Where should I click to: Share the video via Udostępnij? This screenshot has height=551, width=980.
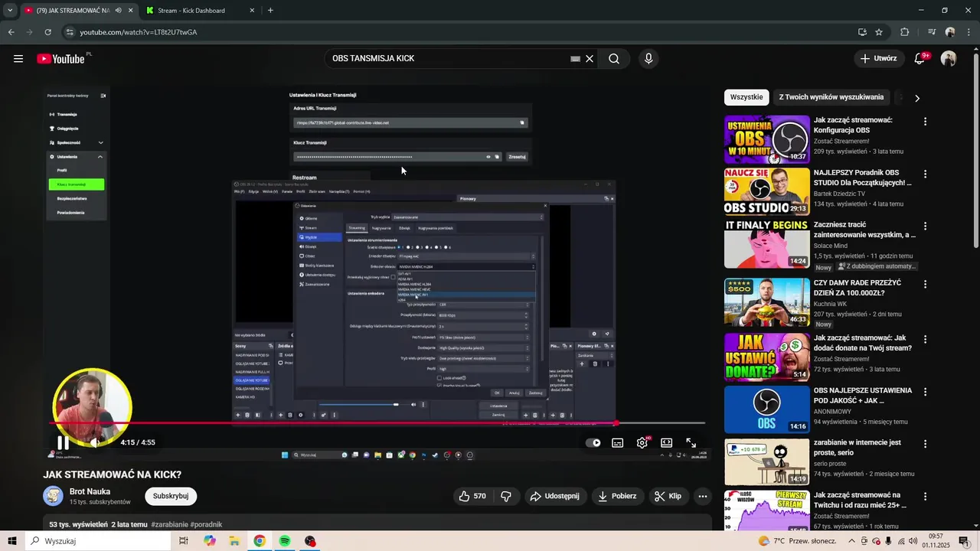click(x=555, y=496)
